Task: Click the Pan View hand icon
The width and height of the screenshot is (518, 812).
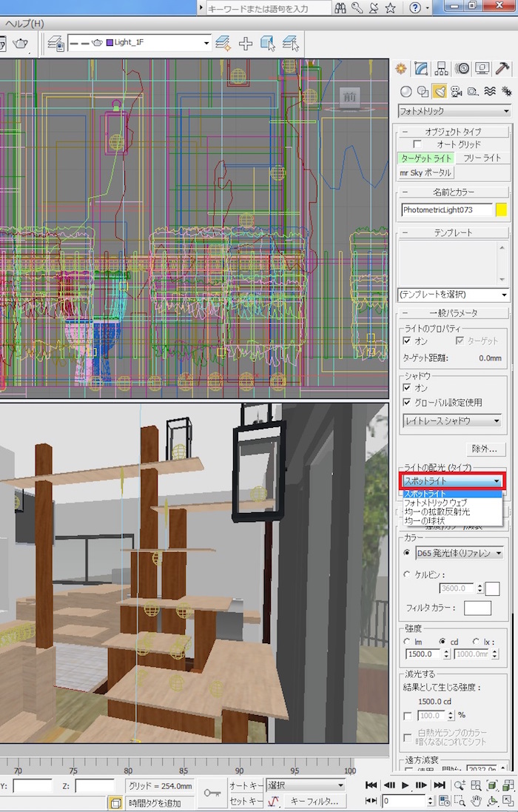Action: (x=477, y=800)
